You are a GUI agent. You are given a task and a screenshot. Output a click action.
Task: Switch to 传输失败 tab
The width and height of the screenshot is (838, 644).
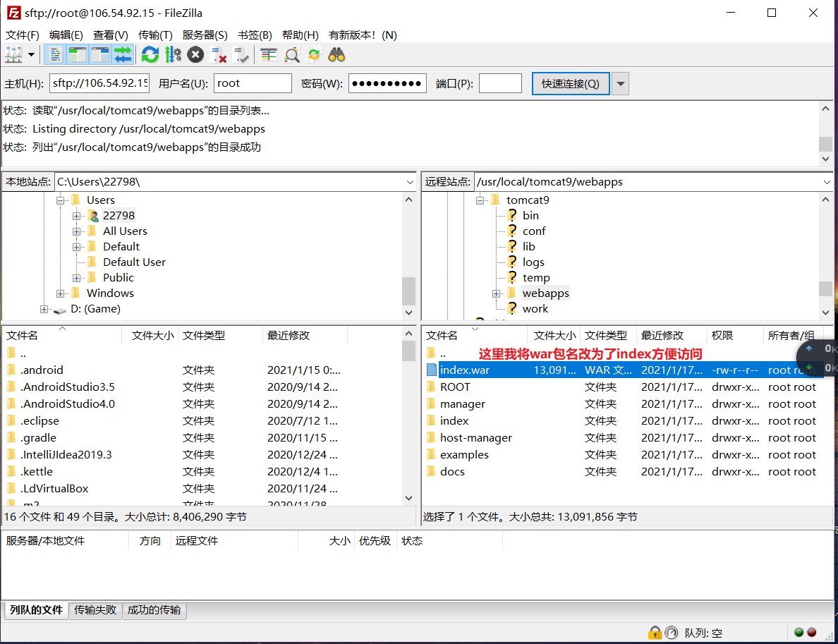(95, 610)
